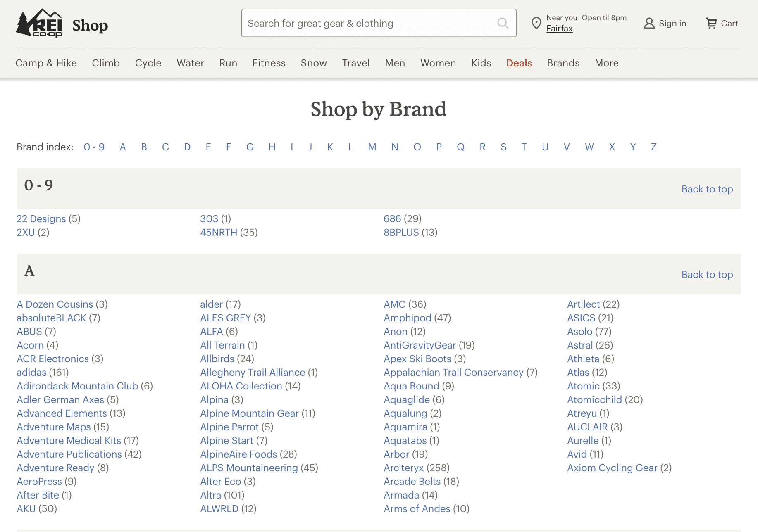Open the Arc'teryx brand link
Viewport: 758px width, 532px height.
click(x=404, y=468)
